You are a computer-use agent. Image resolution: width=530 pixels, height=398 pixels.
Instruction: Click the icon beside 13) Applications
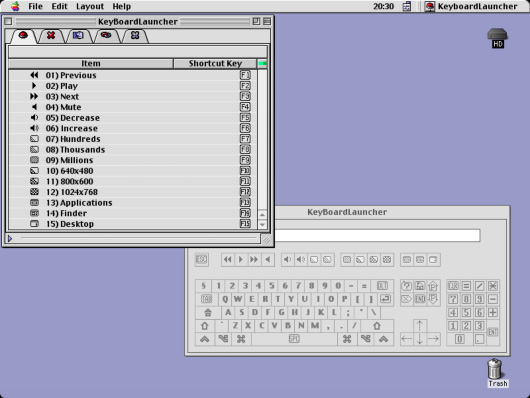(x=34, y=203)
